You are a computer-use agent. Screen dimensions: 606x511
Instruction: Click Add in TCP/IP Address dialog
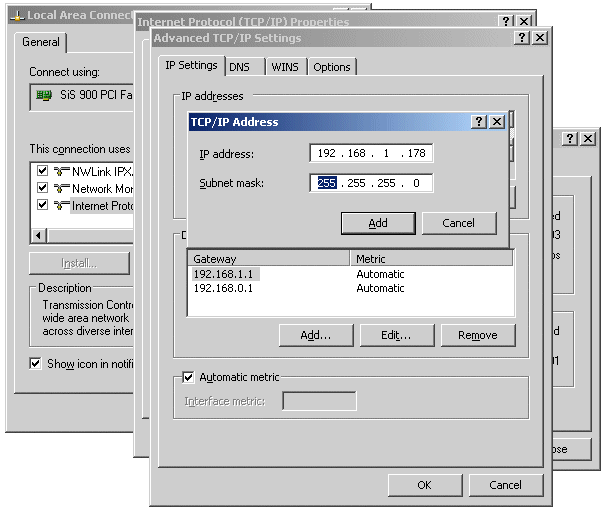[378, 223]
